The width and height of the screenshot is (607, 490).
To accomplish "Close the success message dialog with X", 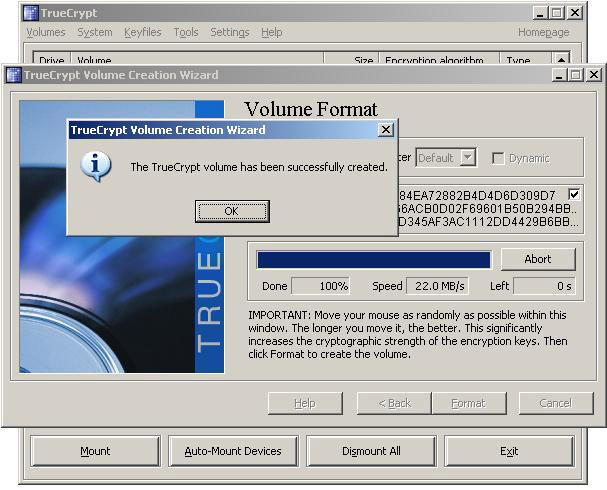I will (386, 130).
